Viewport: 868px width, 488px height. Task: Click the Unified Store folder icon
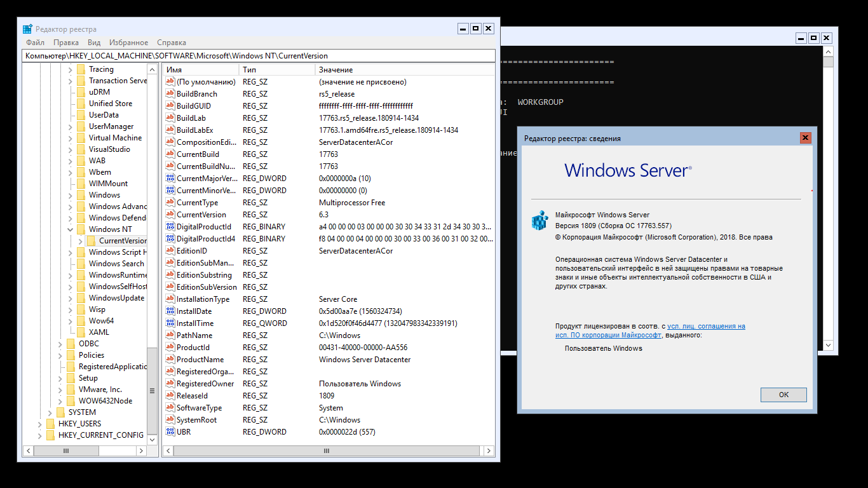click(x=81, y=104)
